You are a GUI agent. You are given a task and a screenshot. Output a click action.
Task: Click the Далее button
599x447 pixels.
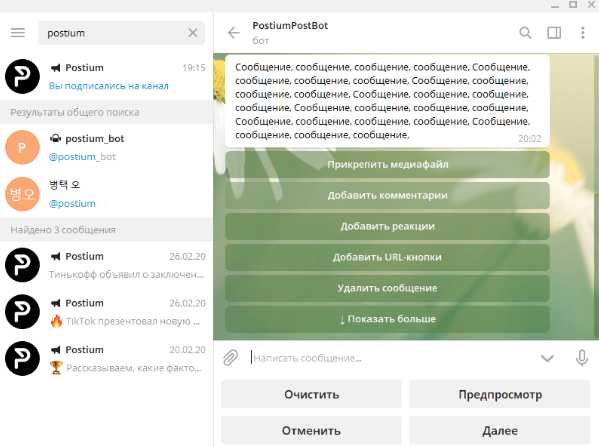click(x=500, y=431)
